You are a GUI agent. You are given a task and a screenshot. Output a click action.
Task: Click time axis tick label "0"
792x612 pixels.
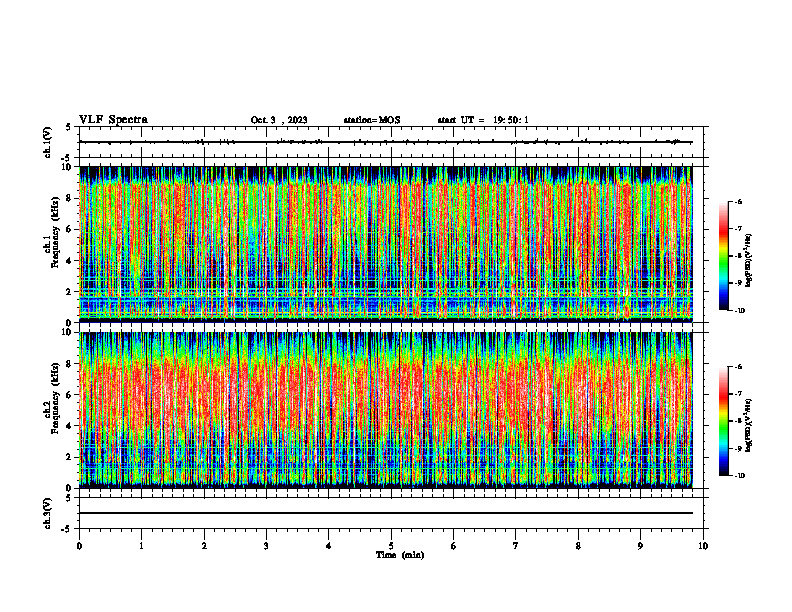[79, 546]
